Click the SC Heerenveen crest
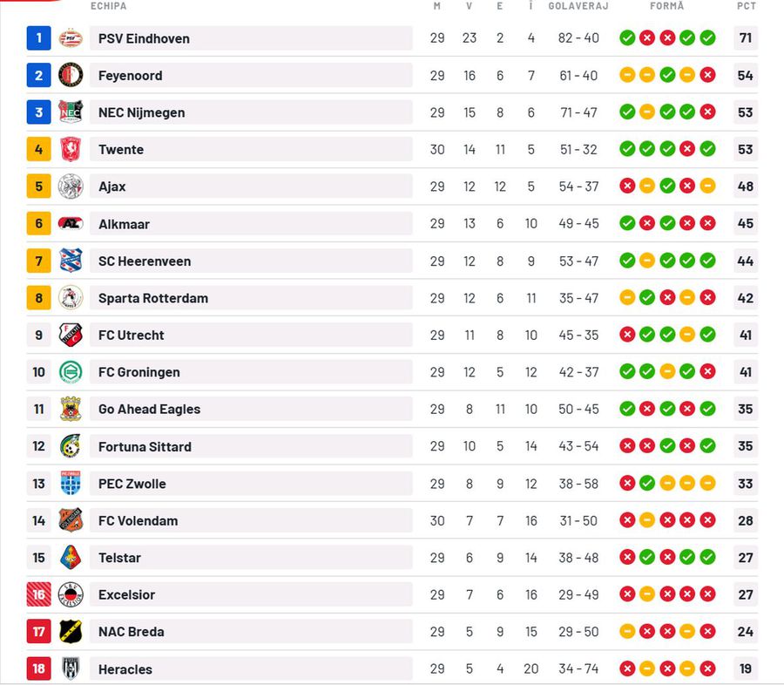The height and width of the screenshot is (685, 784). (71, 261)
